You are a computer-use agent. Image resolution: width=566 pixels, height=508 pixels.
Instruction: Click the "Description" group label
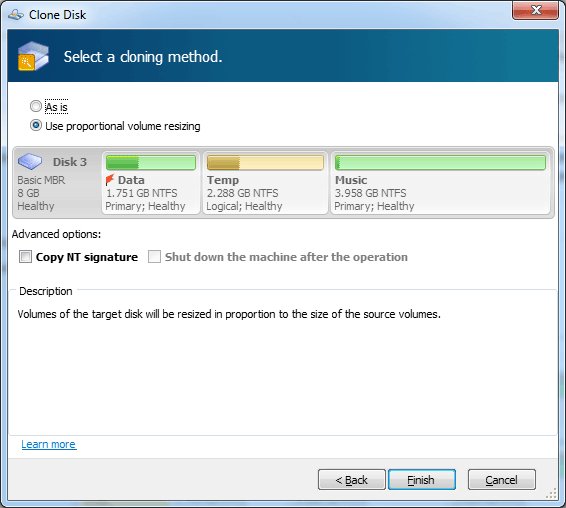45,291
